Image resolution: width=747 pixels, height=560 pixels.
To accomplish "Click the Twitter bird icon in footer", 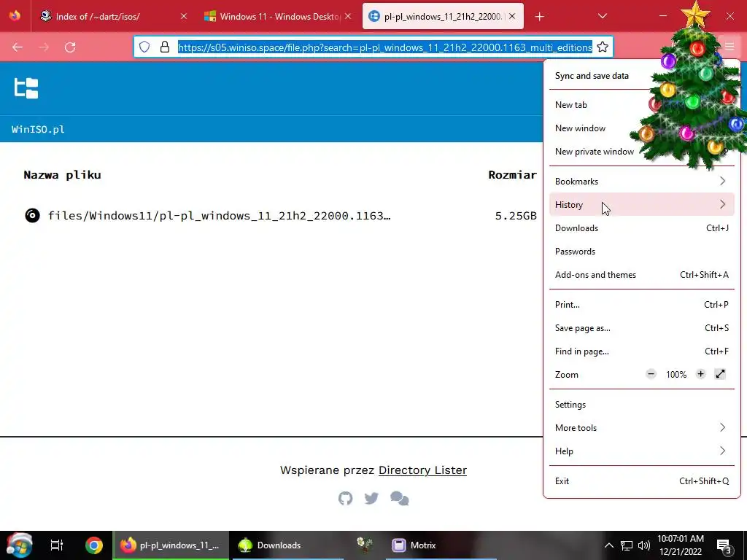I will (x=371, y=498).
